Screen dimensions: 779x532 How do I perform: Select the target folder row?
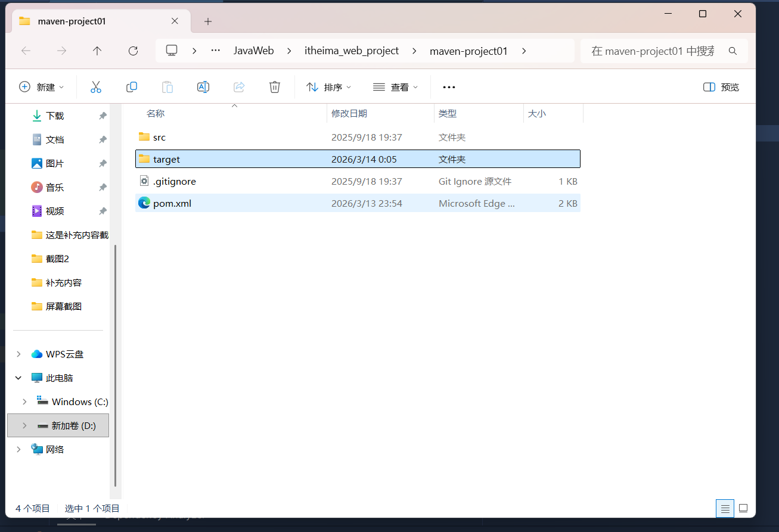coord(358,159)
